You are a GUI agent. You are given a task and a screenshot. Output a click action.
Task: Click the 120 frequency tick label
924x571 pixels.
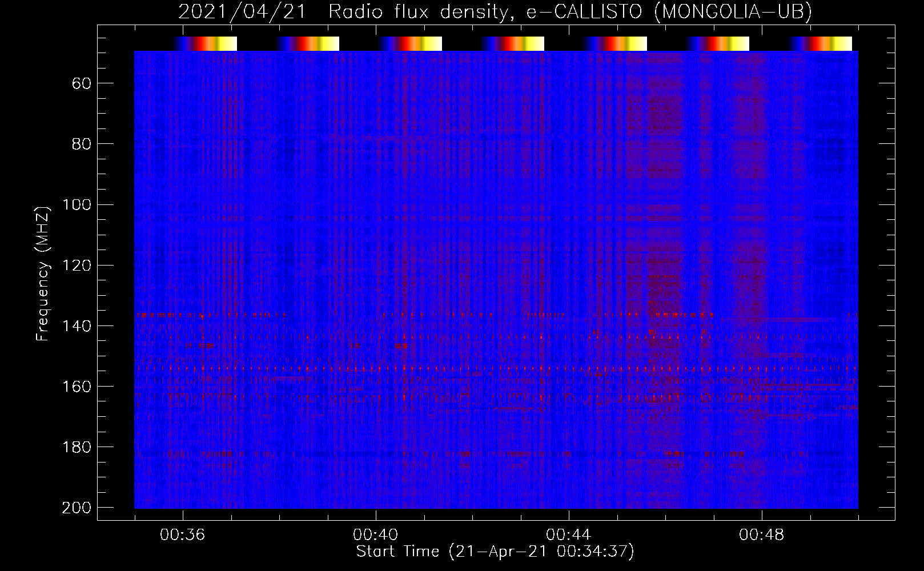[x=77, y=266]
